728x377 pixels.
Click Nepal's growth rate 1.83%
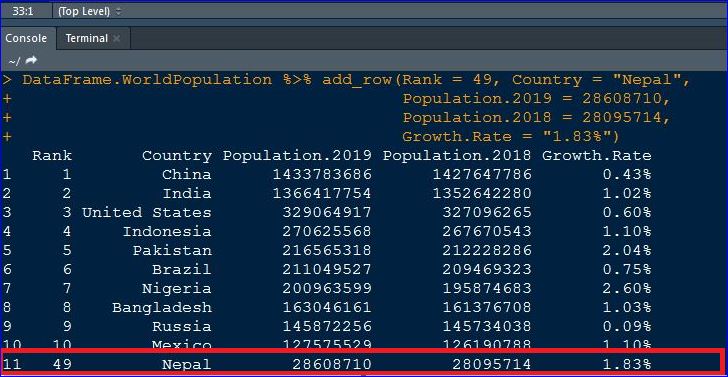[x=626, y=364]
